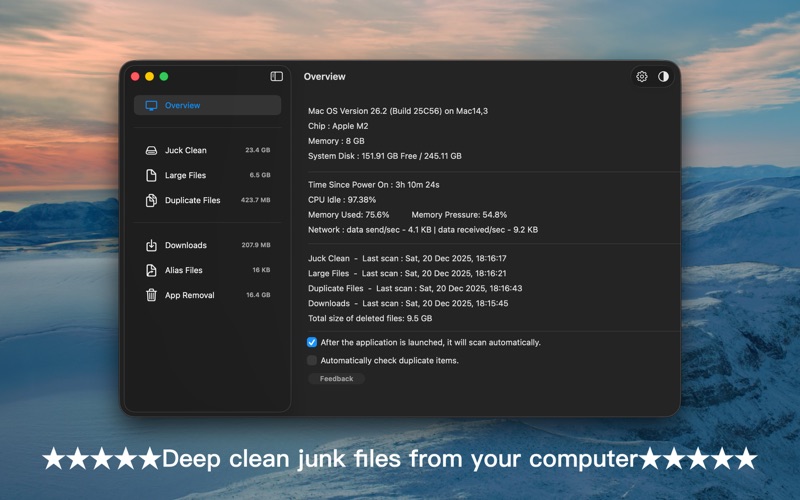The image size is (800, 500).
Task: Select the Overview sidebar label
Action: [182, 106]
